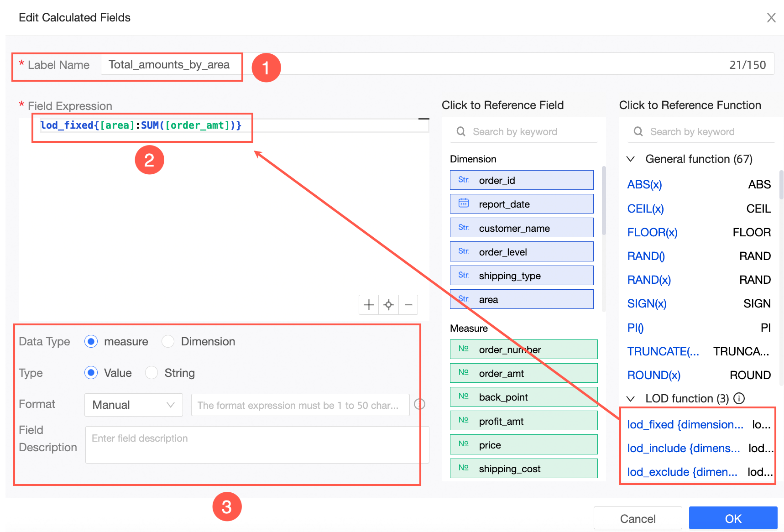The height and width of the screenshot is (532, 784).
Task: Confirm with the OK button
Action: (x=733, y=518)
